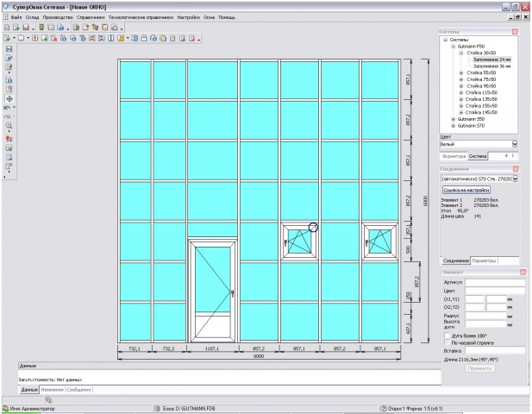Close the Система panel with its red X
532x414 pixels.
515,32
